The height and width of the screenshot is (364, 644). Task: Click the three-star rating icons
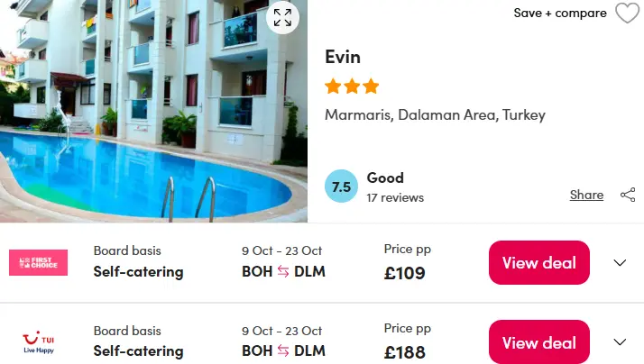[352, 86]
